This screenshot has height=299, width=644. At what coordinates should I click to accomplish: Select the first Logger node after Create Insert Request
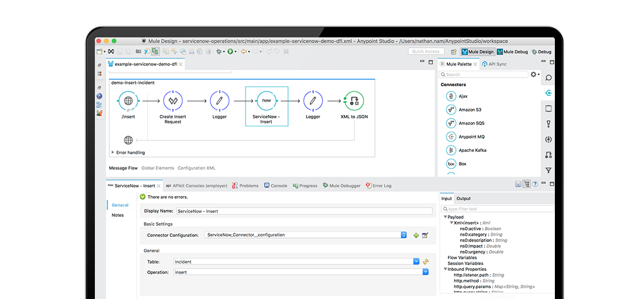(x=220, y=101)
